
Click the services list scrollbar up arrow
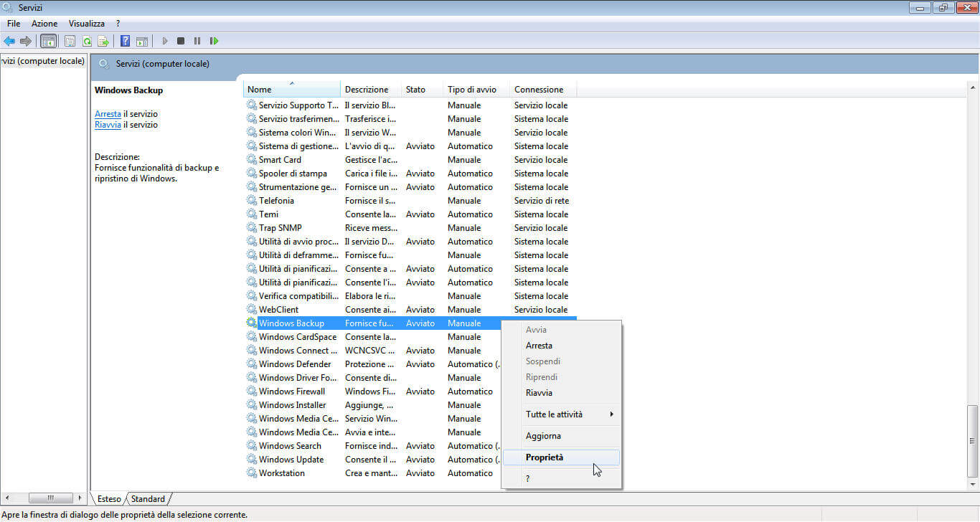pyautogui.click(x=972, y=88)
